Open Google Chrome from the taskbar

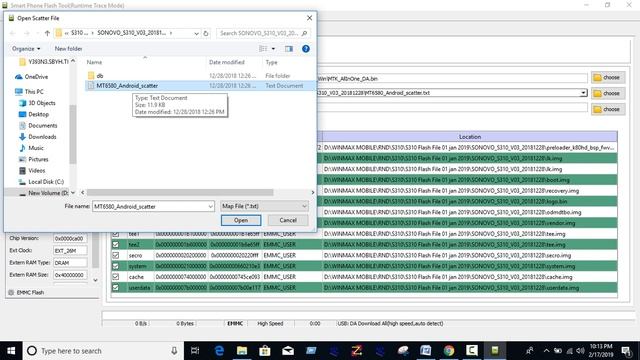coord(449,351)
